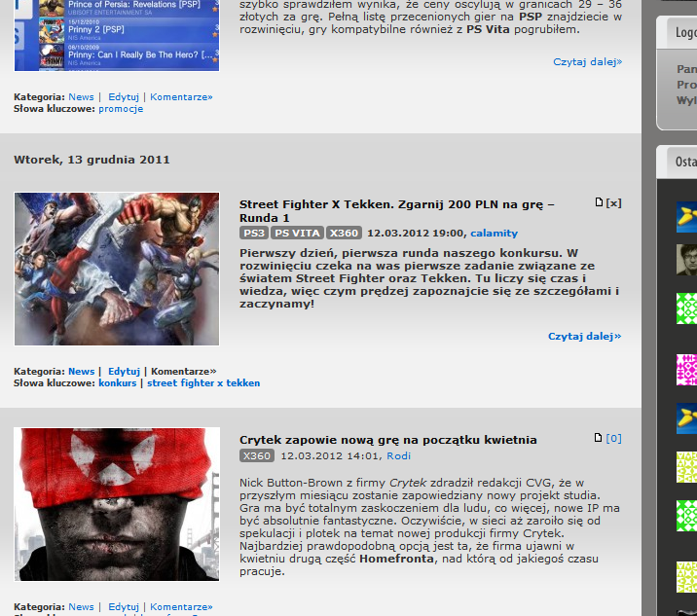Click the Street Fighter X Tekken artwork thumbnail
Image resolution: width=697 pixels, height=616 pixels.
(x=117, y=269)
